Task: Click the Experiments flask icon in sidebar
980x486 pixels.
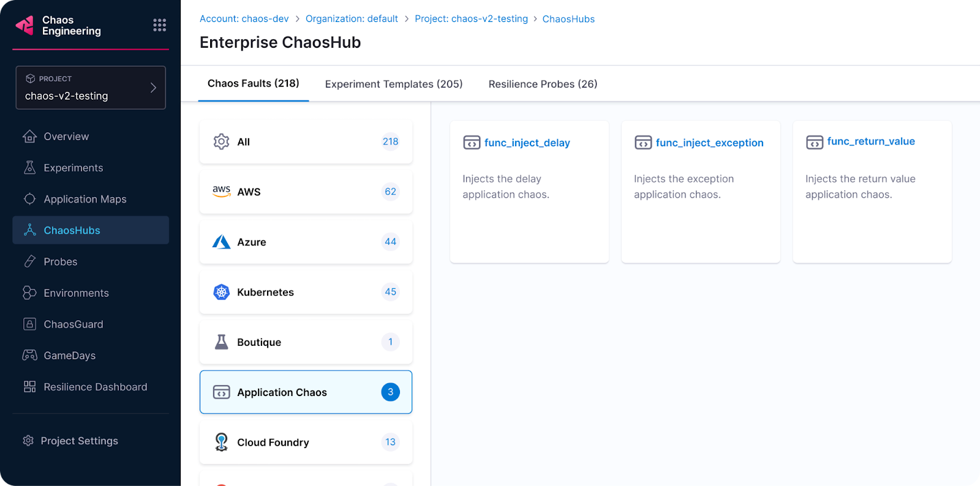Action: coord(29,168)
